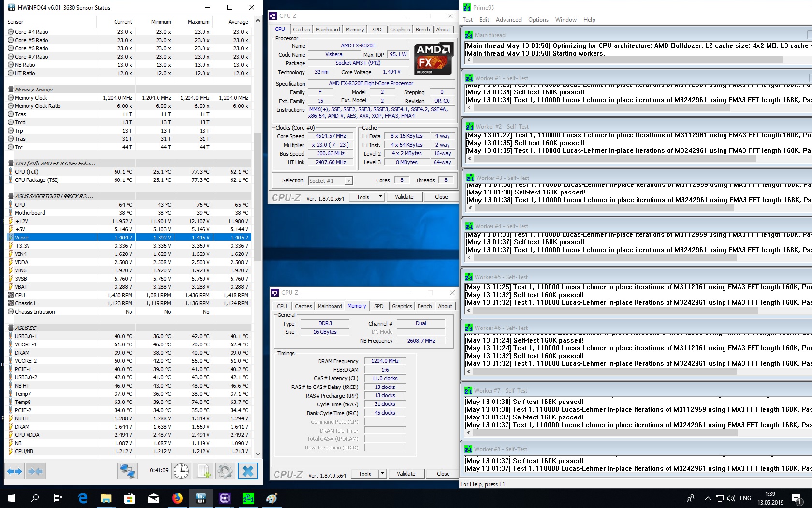Viewport: 812px width, 508px height.
Task: Close sensors using the blue X icon
Action: [248, 471]
